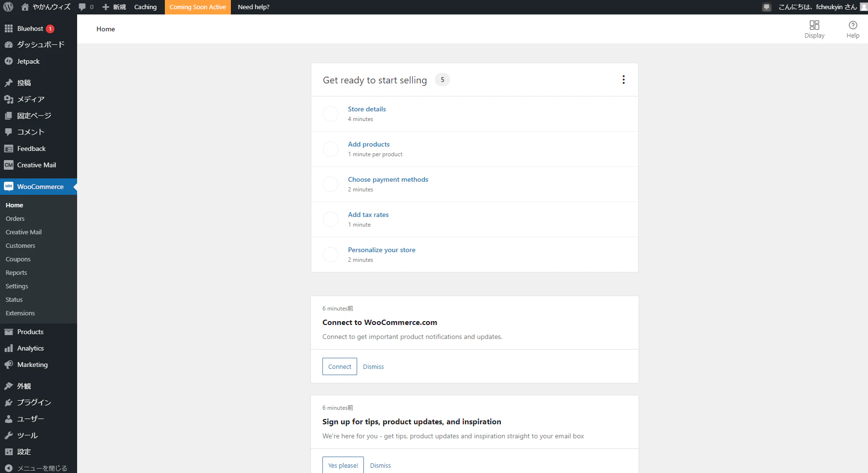Click the Connect button
This screenshot has height=473, width=868.
[x=340, y=366]
